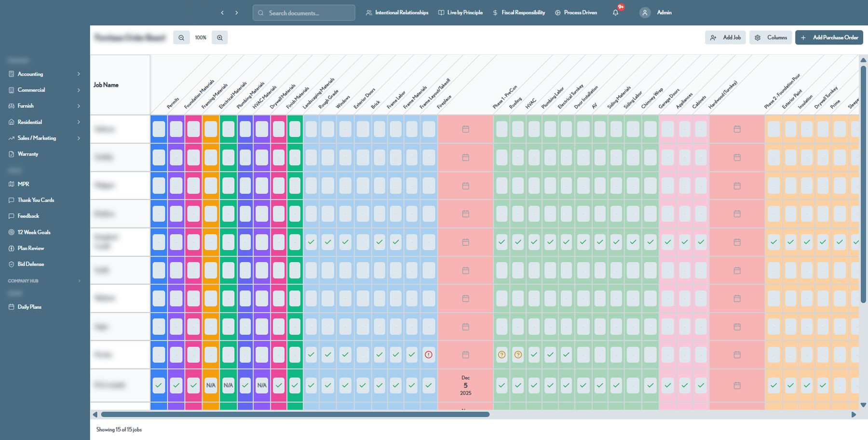Screen dimensions: 868x440
Task: Click the zoom in magnifier icon
Action: point(220,38)
